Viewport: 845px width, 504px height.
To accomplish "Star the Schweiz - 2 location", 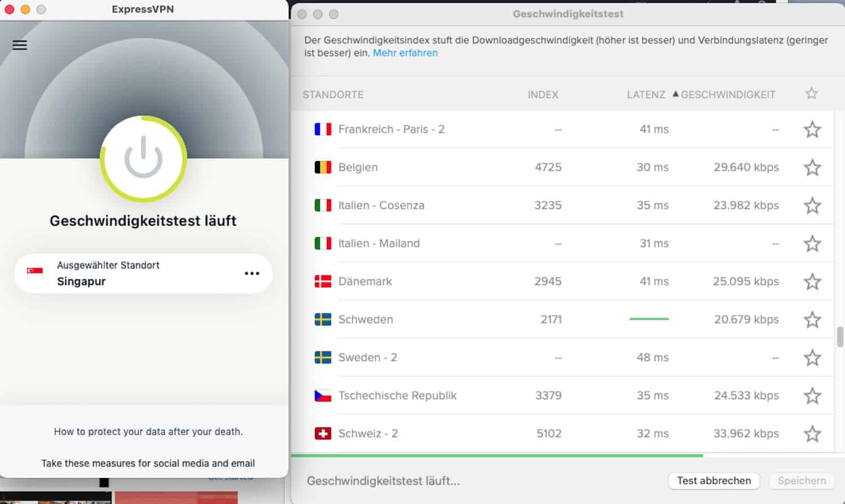I will (812, 434).
